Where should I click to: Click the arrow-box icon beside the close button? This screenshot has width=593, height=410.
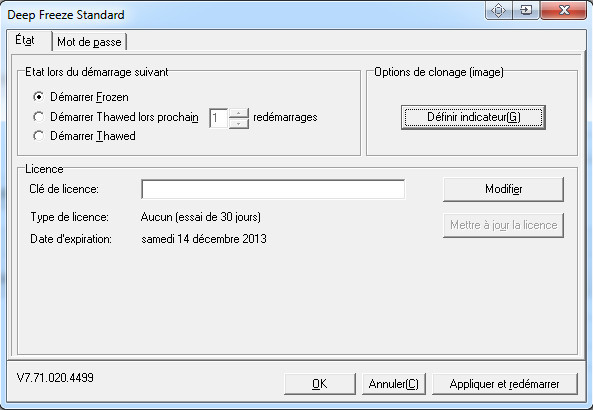tap(526, 10)
